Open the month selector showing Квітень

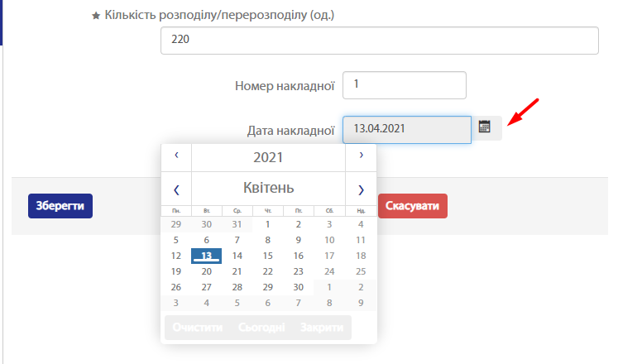click(x=268, y=188)
